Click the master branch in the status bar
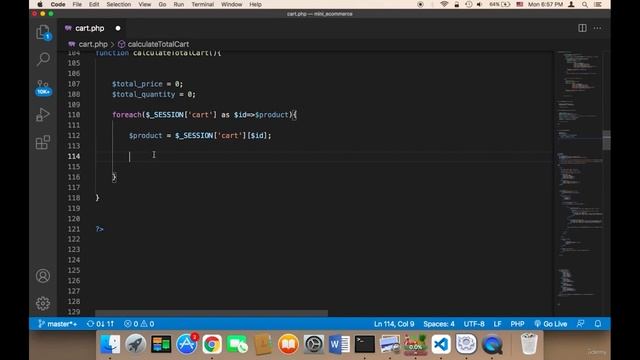 click(58, 324)
